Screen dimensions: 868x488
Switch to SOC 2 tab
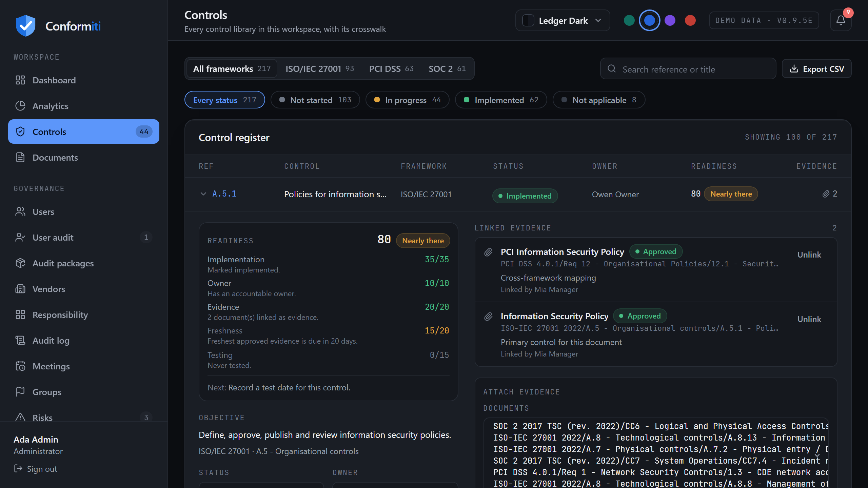(x=447, y=69)
